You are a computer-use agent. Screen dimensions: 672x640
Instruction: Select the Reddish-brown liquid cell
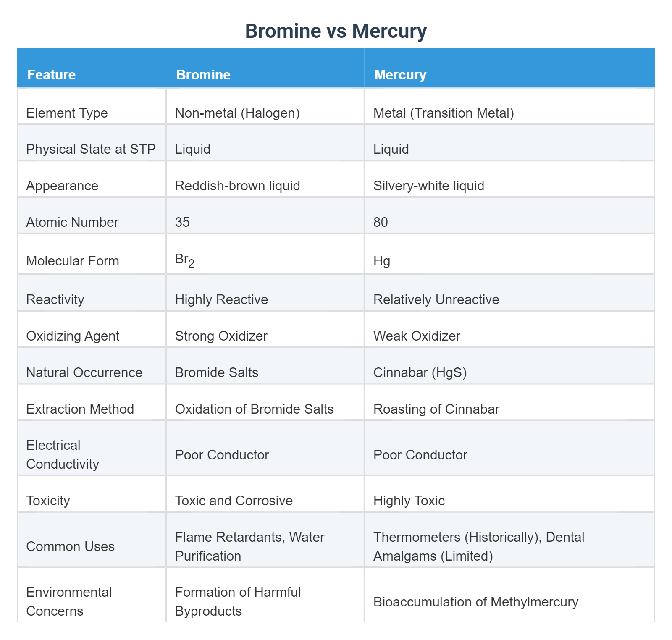(265, 179)
